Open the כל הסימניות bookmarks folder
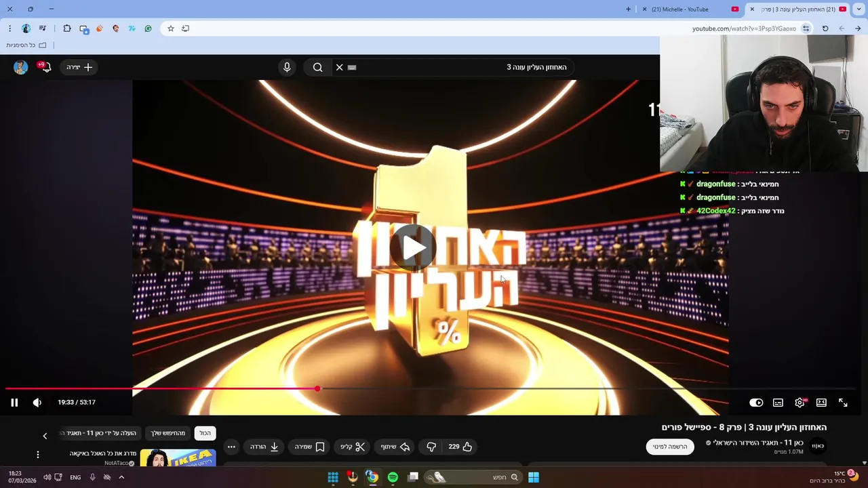The image size is (868, 488). pos(26,45)
